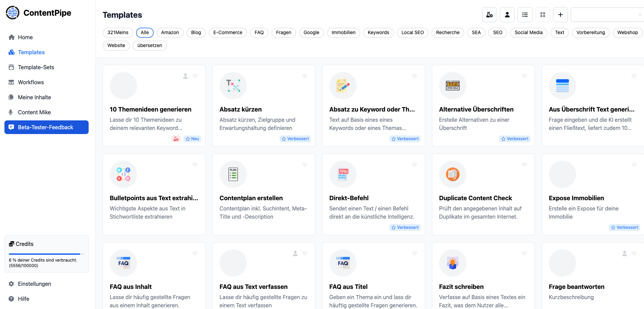The height and width of the screenshot is (309, 644).
Task: Open Content Mike microphone item
Action: pos(34,112)
